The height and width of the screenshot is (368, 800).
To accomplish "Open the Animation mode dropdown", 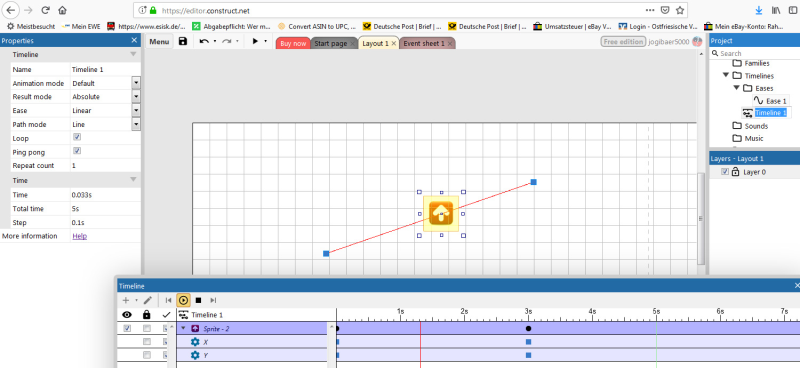I will [x=136, y=83].
